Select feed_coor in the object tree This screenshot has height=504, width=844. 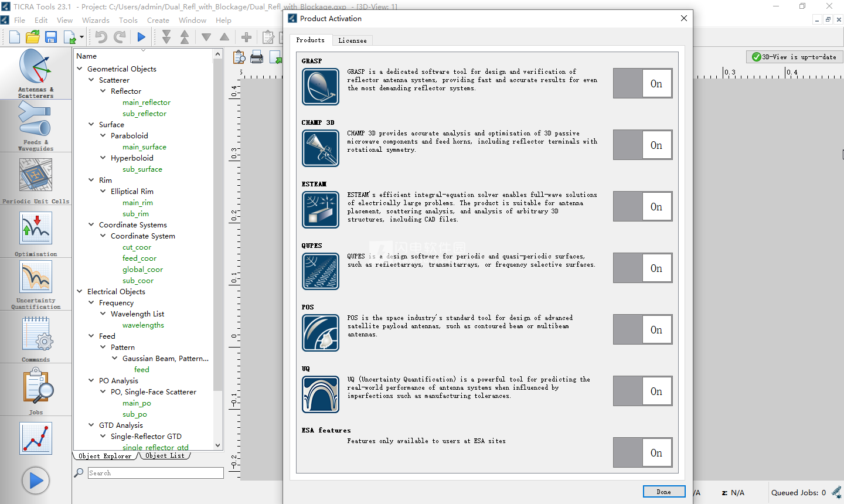(139, 258)
